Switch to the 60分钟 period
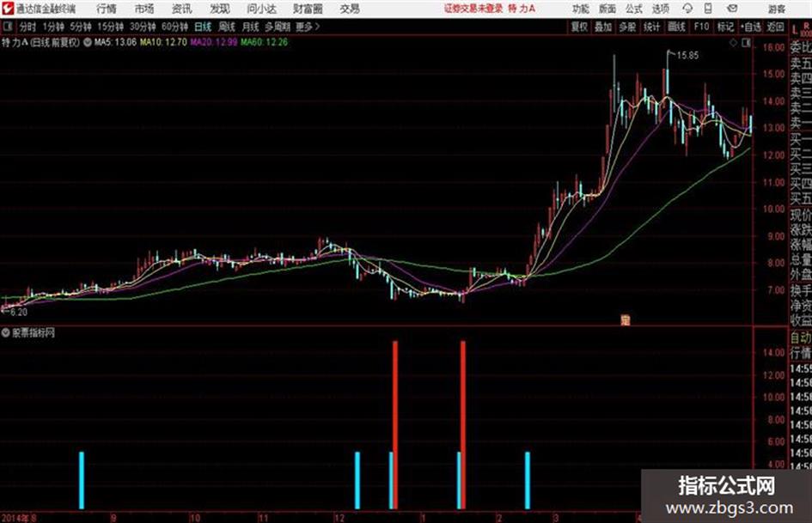The image size is (812, 523). click(174, 27)
